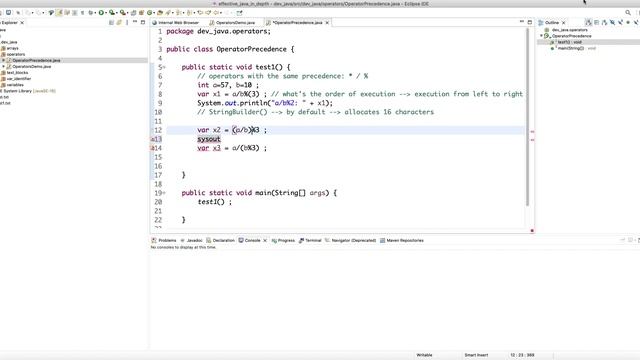Collapse OperatorPrecedence class in Outline
The height and width of the screenshot is (360, 640).
click(541, 36)
